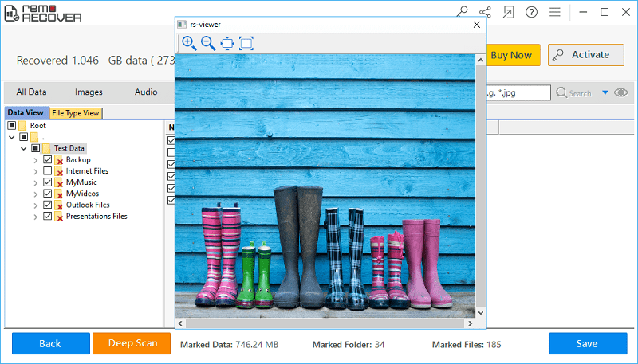Collapse the Test Data folder
This screenshot has width=638, height=364.
24,149
